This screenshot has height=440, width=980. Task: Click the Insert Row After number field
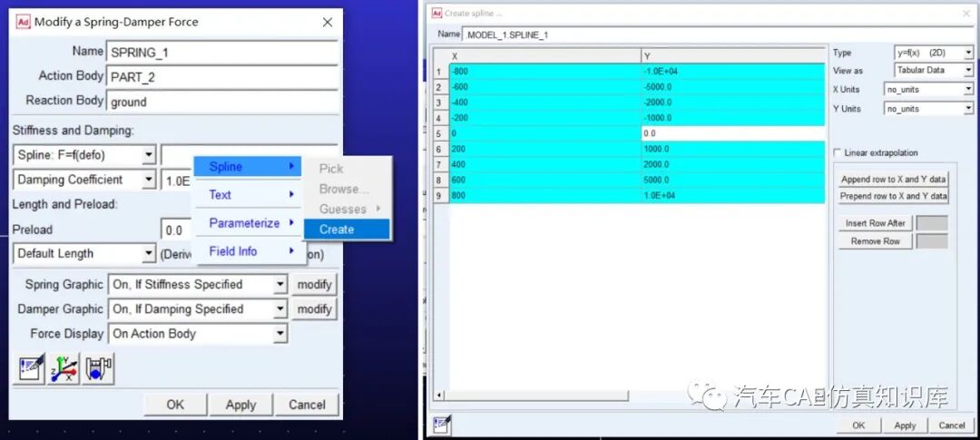click(932, 223)
